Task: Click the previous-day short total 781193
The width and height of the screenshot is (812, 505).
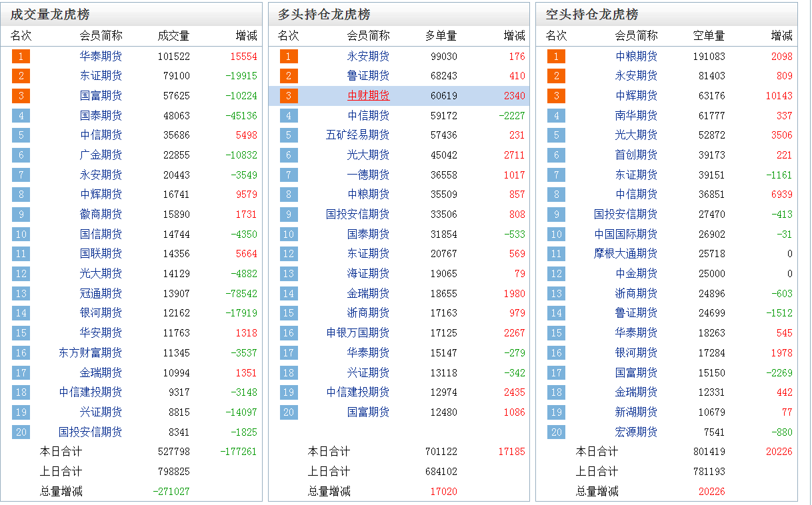Action: point(709,472)
